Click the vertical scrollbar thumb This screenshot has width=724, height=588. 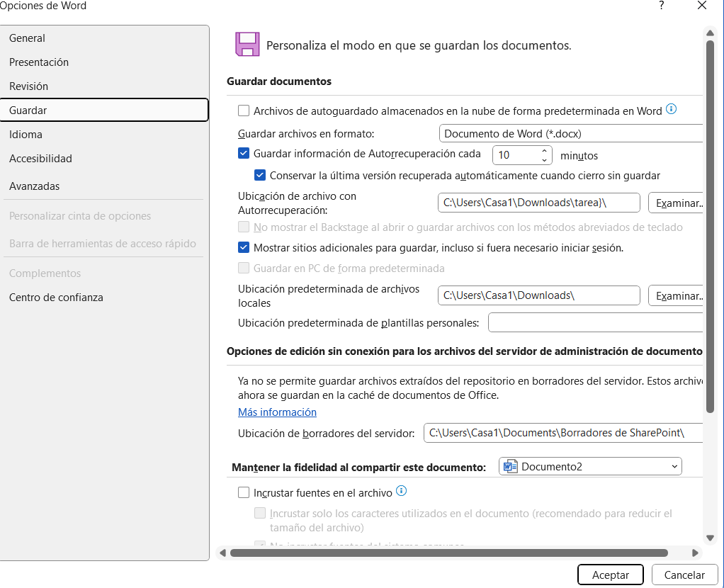[710, 226]
